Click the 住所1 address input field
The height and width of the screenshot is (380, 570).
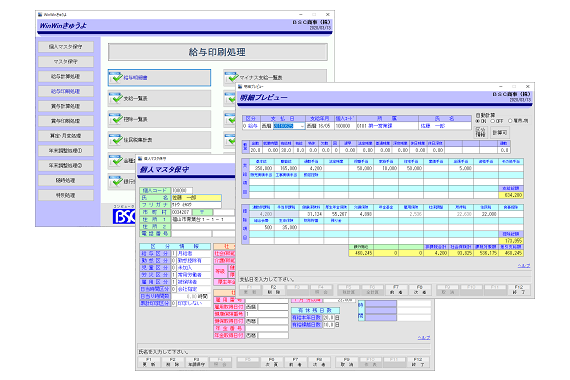point(203,219)
